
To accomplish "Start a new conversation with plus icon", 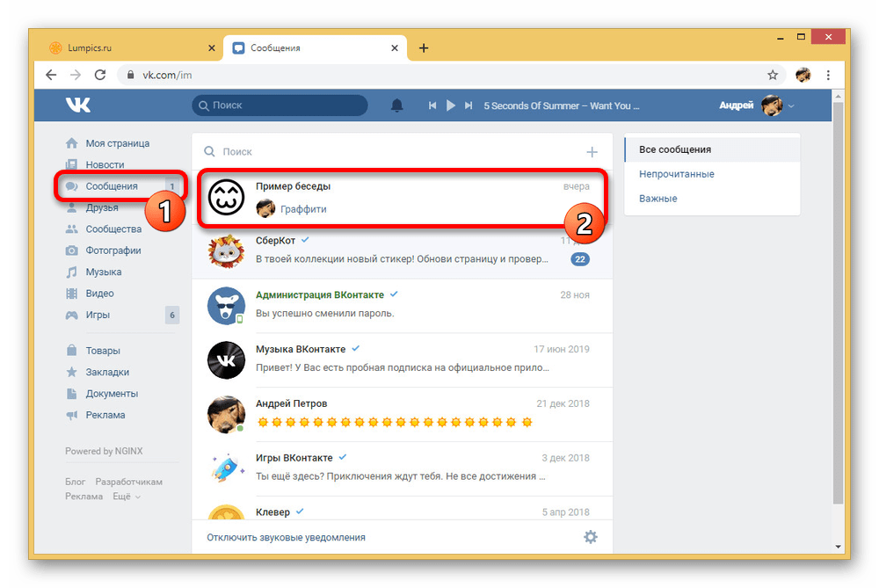I will click(x=592, y=152).
